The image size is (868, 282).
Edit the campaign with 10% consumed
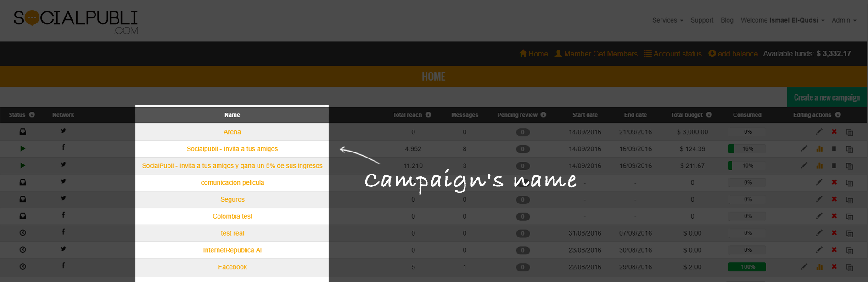(804, 165)
